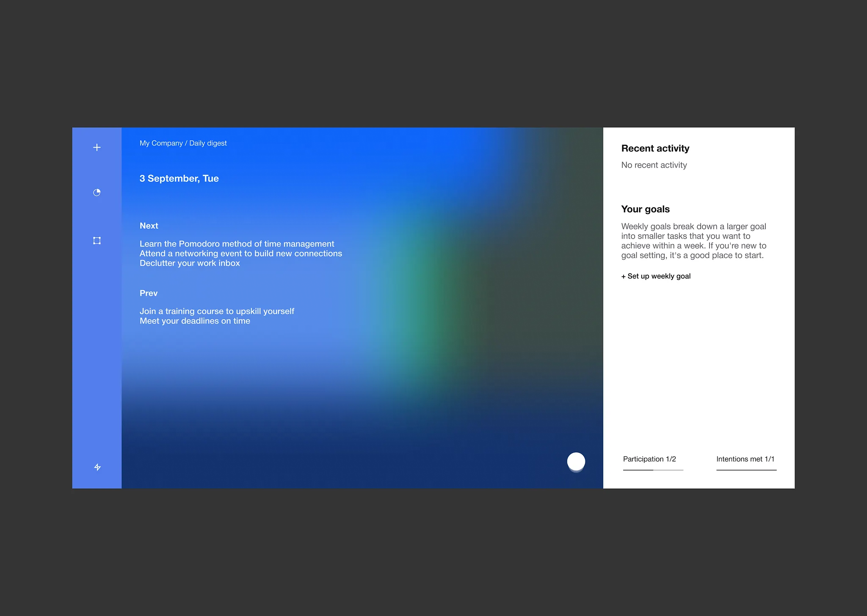867x616 pixels.
Task: Click the Prev section heading
Action: coord(149,293)
